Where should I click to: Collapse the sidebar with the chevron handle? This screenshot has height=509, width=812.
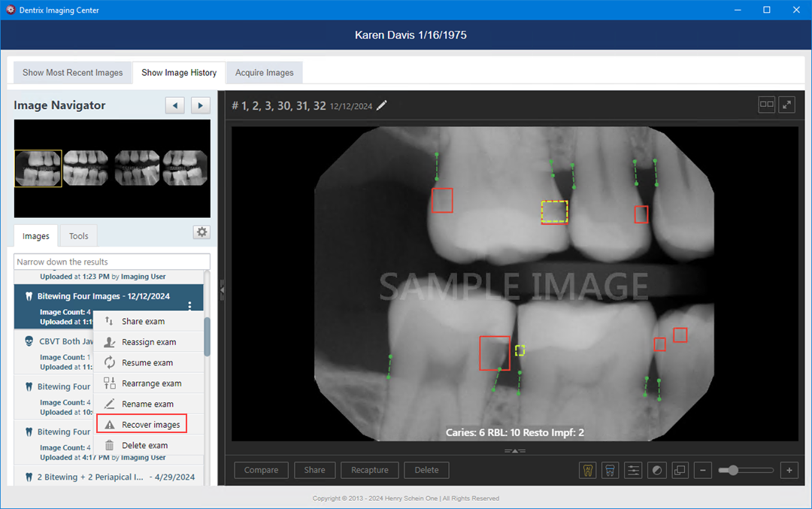coord(222,288)
